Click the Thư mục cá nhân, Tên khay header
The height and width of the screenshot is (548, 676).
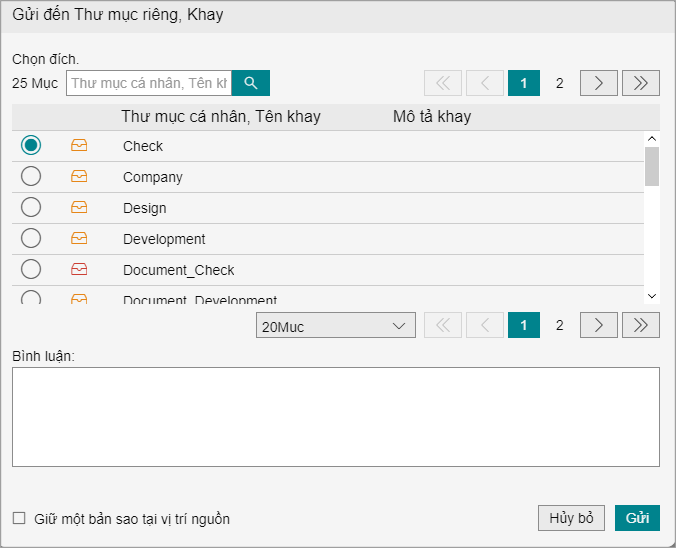221,117
